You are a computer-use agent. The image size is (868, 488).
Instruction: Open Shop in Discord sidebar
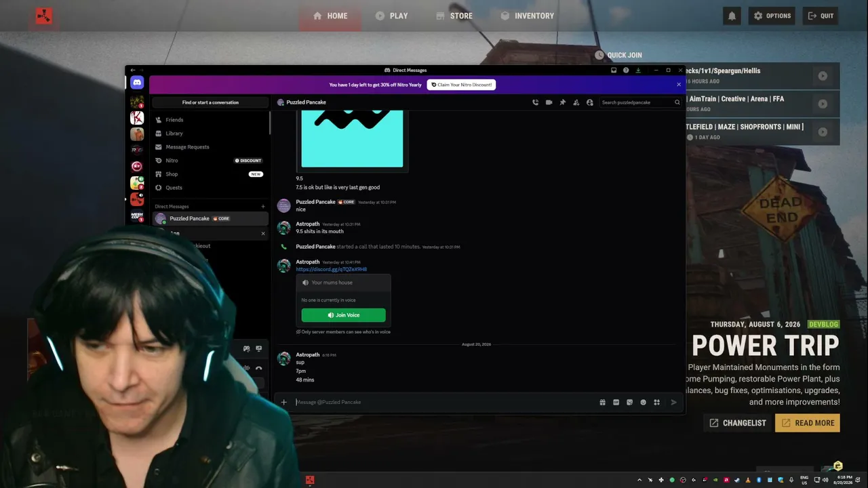[210, 174]
